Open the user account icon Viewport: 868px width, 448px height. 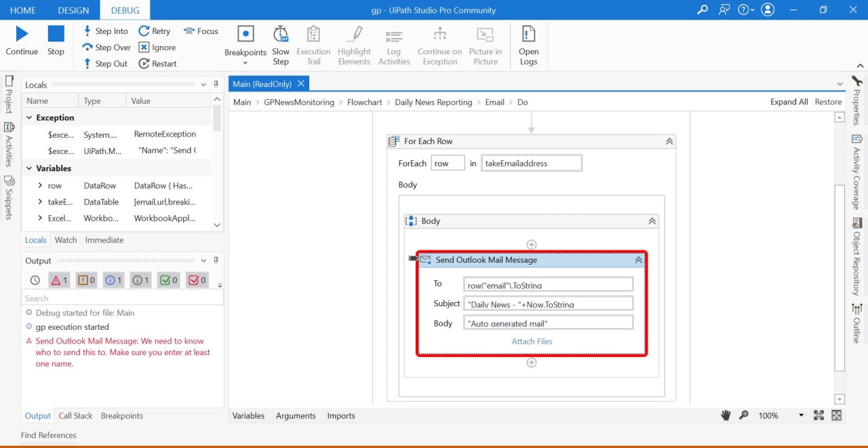[x=768, y=10]
